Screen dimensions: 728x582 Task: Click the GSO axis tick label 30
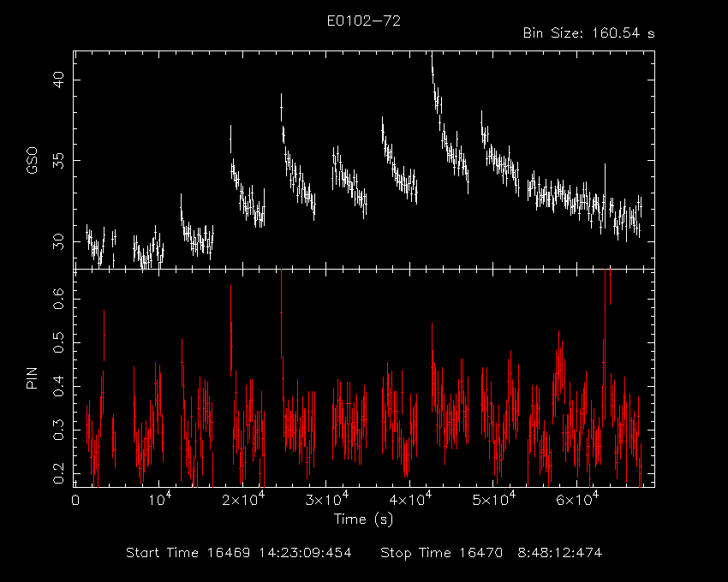click(x=58, y=241)
